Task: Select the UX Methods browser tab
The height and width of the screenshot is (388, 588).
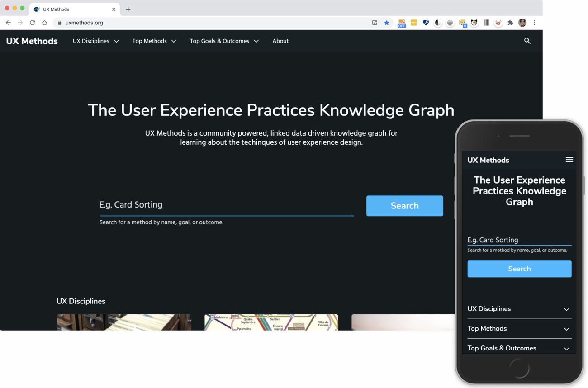Action: 75,9
